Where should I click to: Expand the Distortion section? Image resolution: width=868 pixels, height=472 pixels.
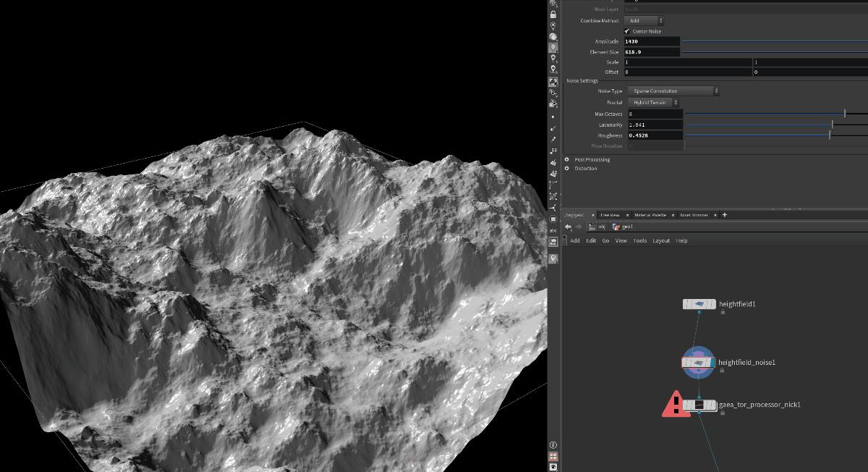(567, 169)
